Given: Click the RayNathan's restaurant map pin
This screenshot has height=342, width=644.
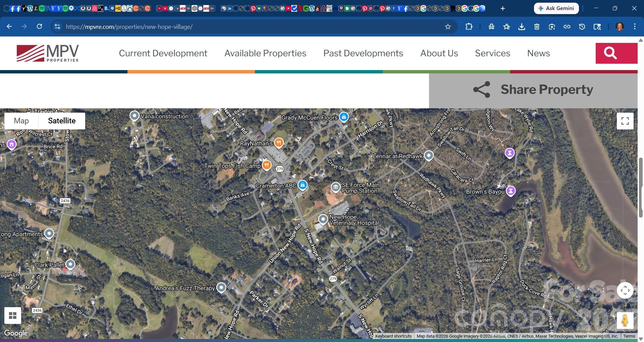Looking at the screenshot, I should [279, 143].
